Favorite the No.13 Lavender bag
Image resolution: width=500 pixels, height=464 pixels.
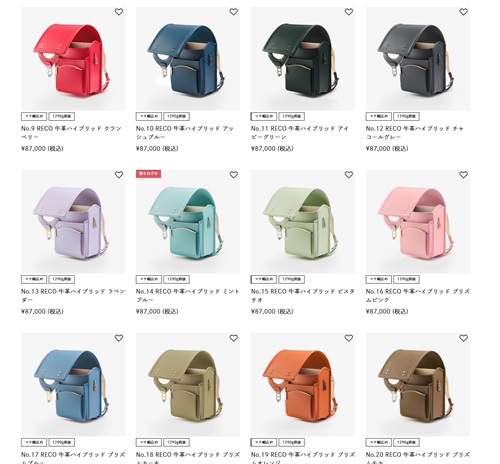pyautogui.click(x=119, y=175)
